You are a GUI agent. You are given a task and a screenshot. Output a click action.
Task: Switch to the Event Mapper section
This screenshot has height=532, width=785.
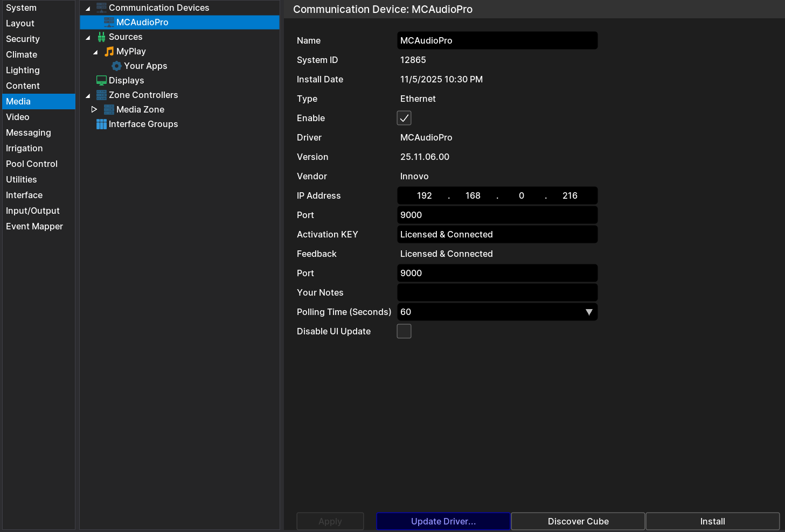pyautogui.click(x=34, y=226)
